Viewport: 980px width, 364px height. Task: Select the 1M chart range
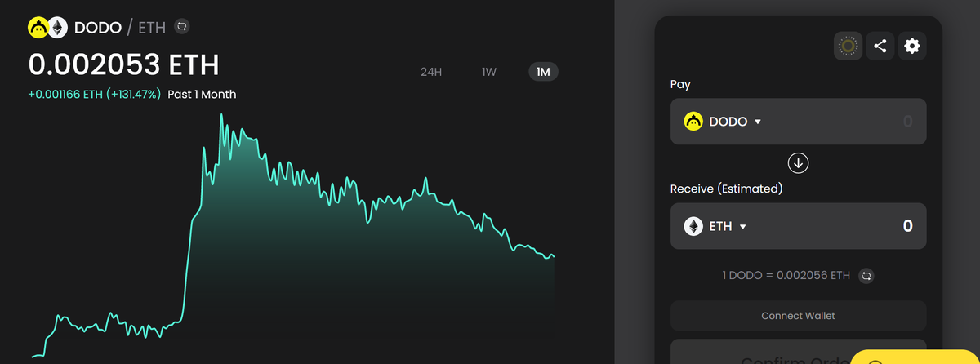543,72
